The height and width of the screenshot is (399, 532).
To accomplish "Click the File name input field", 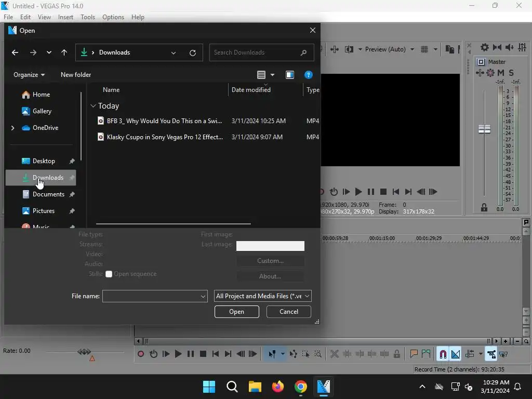I will point(155,296).
